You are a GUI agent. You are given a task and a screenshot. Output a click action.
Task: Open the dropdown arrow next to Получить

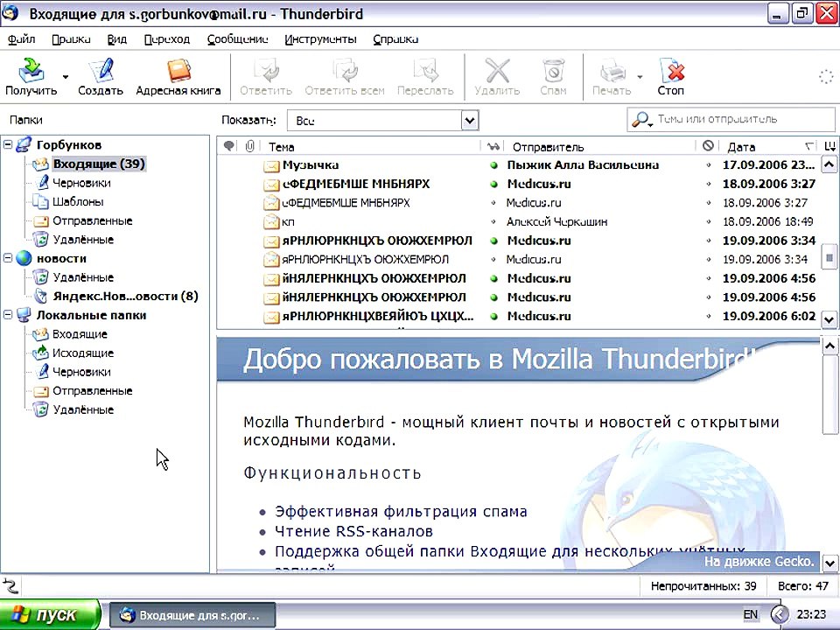click(x=66, y=77)
